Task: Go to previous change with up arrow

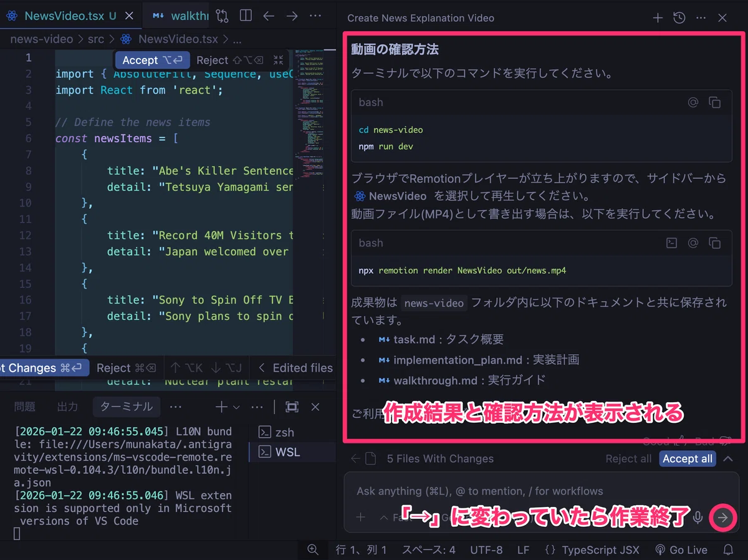Action: (187, 368)
